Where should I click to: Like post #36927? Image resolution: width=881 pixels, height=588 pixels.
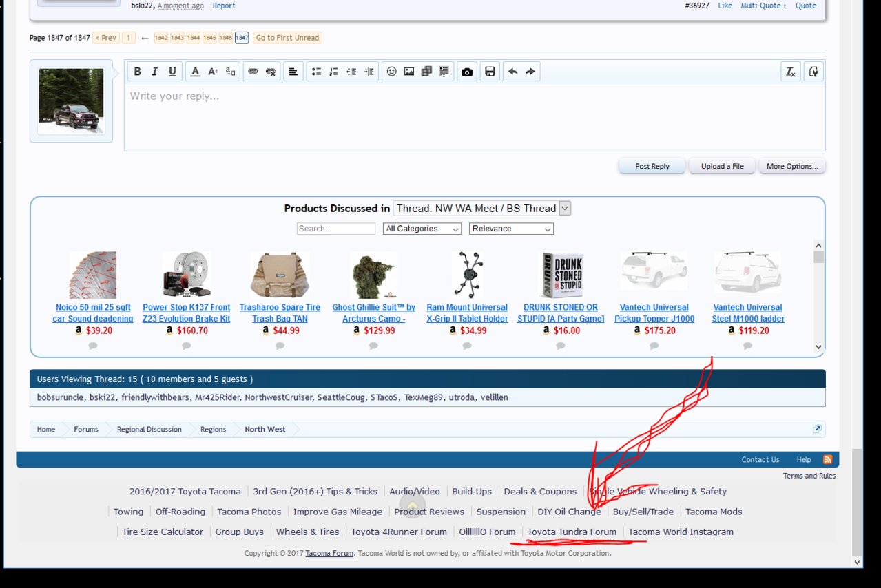pos(725,6)
